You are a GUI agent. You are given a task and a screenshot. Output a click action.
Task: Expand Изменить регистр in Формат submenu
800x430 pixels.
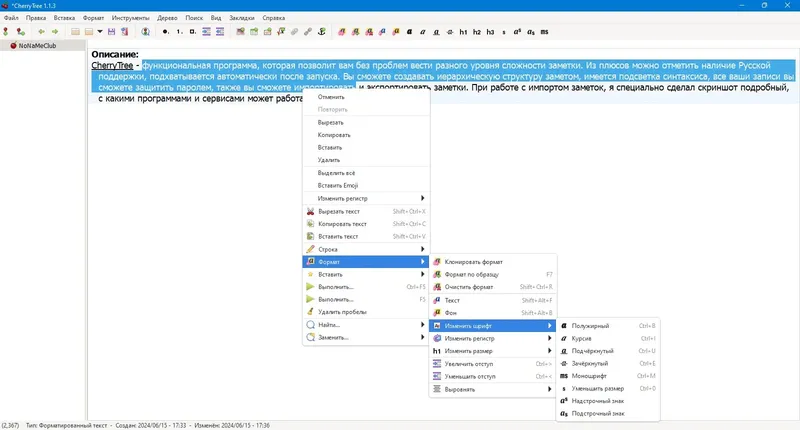[x=492, y=338]
